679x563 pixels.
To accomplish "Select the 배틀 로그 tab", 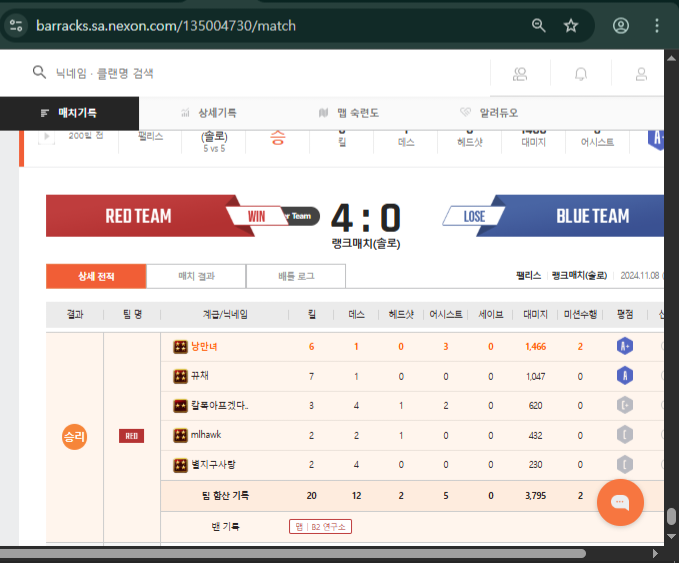I will [296, 276].
